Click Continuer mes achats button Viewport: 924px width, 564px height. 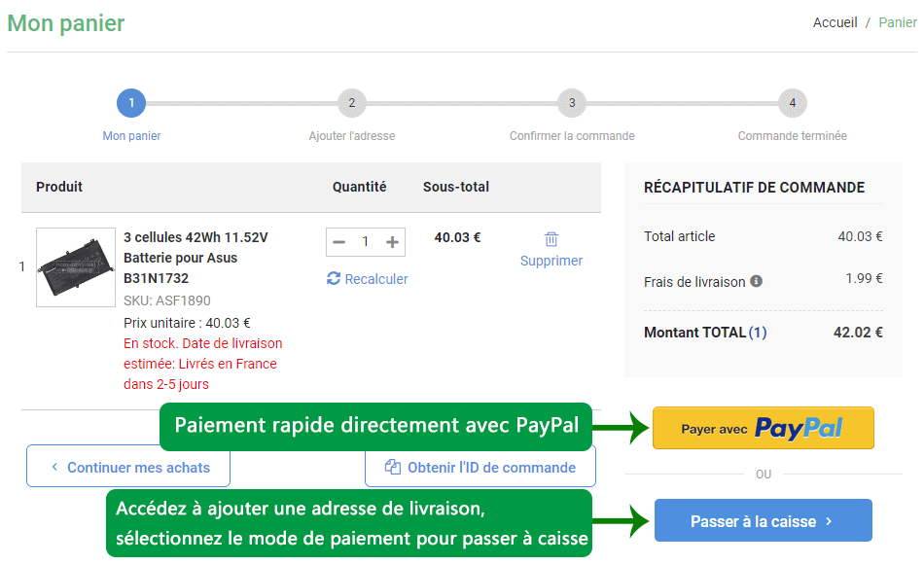tap(127, 466)
